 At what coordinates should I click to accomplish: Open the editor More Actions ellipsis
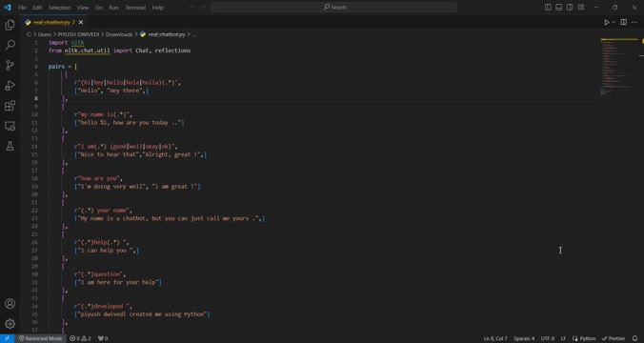tap(634, 22)
